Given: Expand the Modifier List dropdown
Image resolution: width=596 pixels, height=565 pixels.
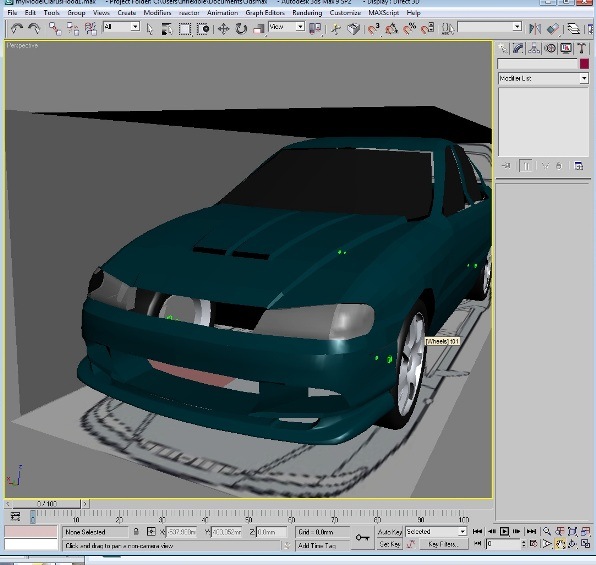Looking at the screenshot, I should pos(543,78).
